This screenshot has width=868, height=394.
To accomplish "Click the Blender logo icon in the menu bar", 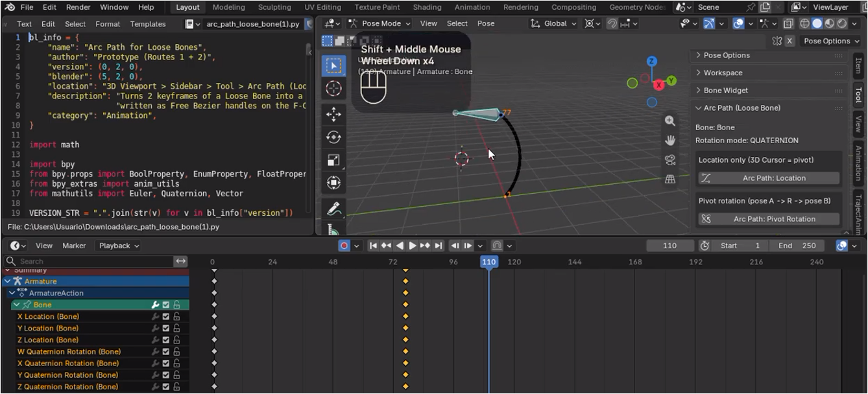I will pos(9,7).
